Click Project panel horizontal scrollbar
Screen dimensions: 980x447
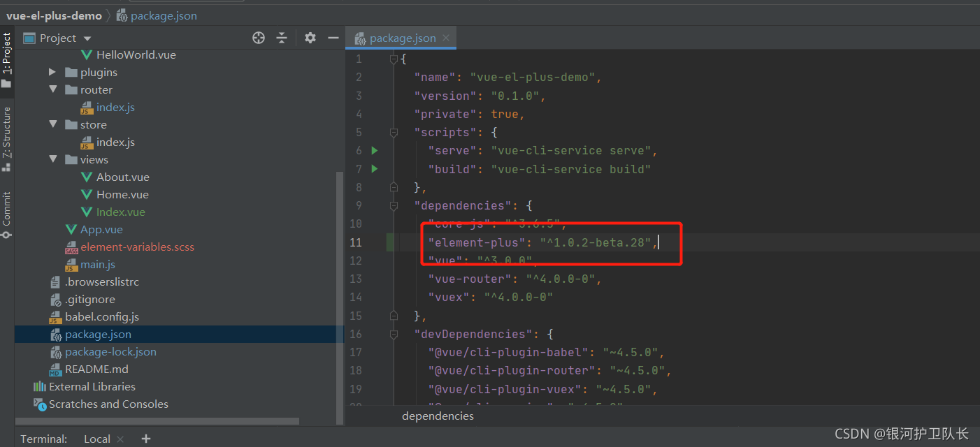tap(157, 421)
